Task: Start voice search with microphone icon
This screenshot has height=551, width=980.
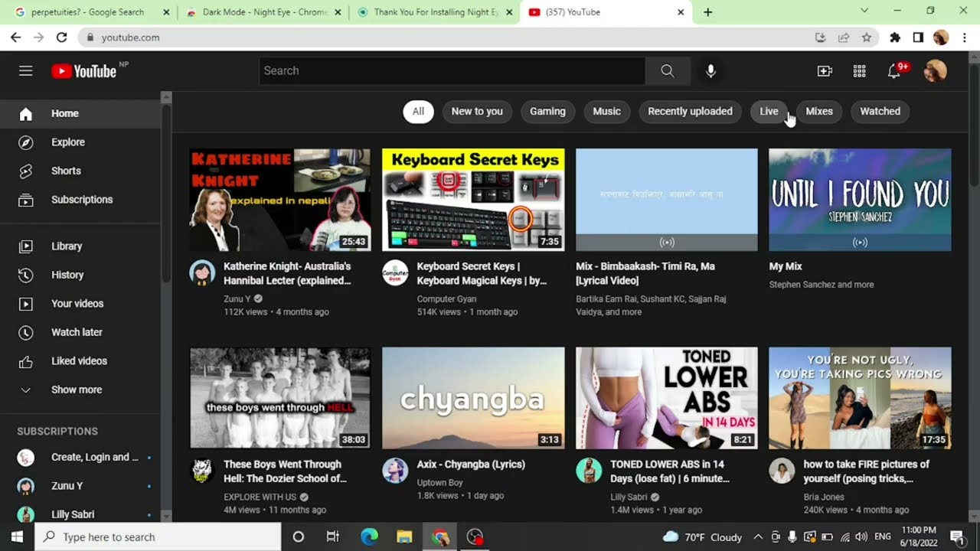Action: click(x=710, y=70)
